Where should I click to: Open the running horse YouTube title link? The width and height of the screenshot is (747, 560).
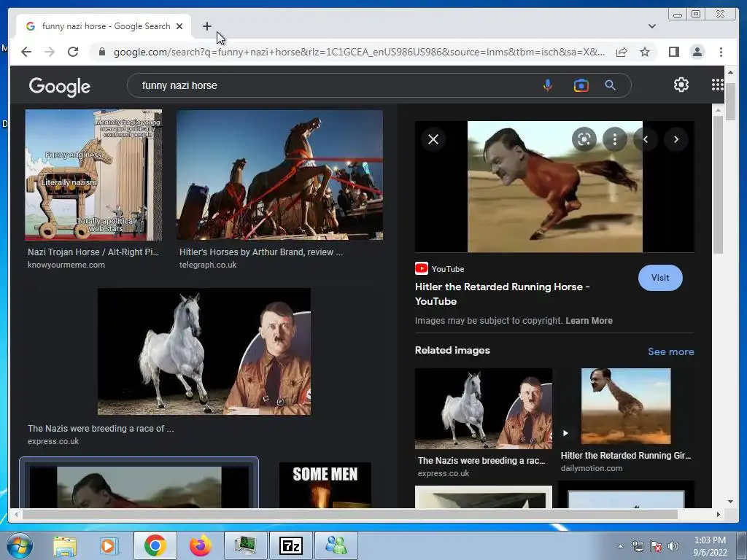coord(502,294)
